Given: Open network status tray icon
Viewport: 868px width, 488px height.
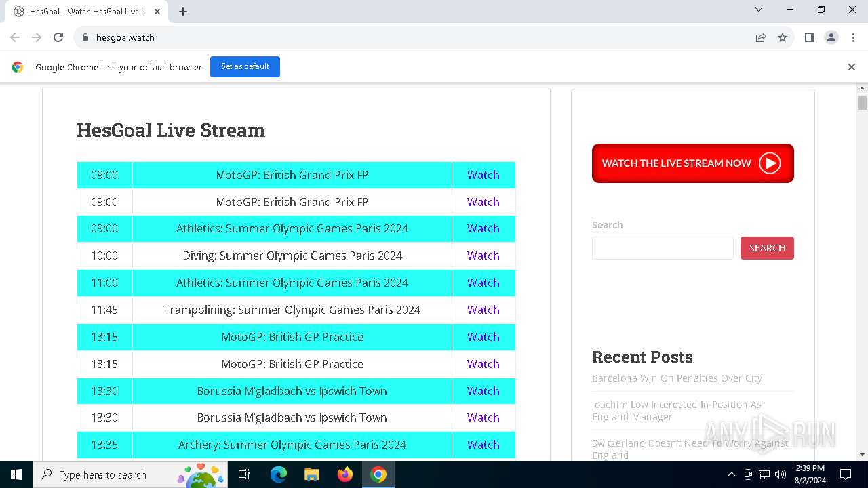Looking at the screenshot, I should click(764, 474).
